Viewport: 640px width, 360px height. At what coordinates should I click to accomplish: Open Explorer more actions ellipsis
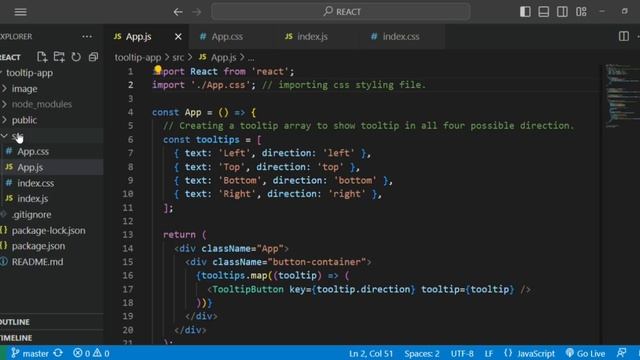(87, 36)
